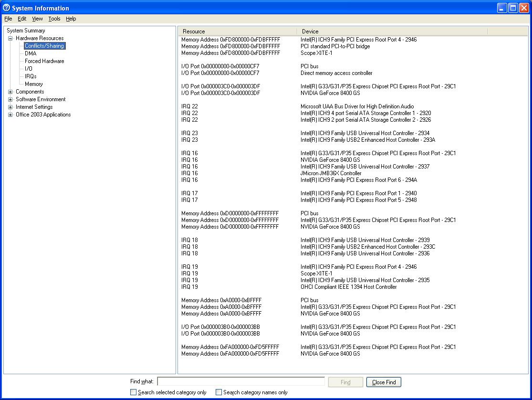The image size is (532, 400).
Task: Collapse the Hardware Resources tree node
Action: [x=10, y=38]
